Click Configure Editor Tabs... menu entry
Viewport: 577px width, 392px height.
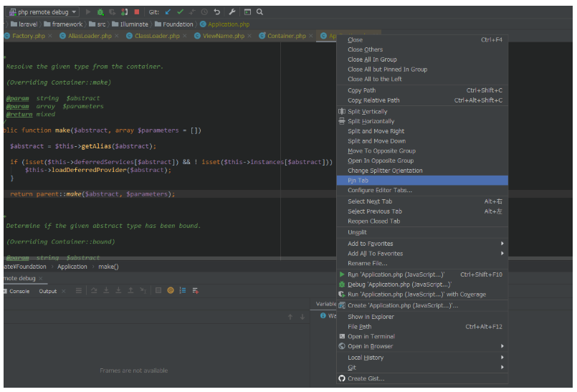pyautogui.click(x=422, y=191)
